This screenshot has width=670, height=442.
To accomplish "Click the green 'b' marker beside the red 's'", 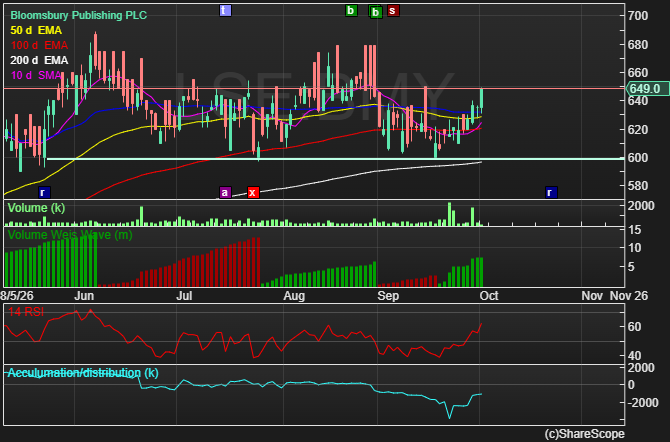I will 376,12.
